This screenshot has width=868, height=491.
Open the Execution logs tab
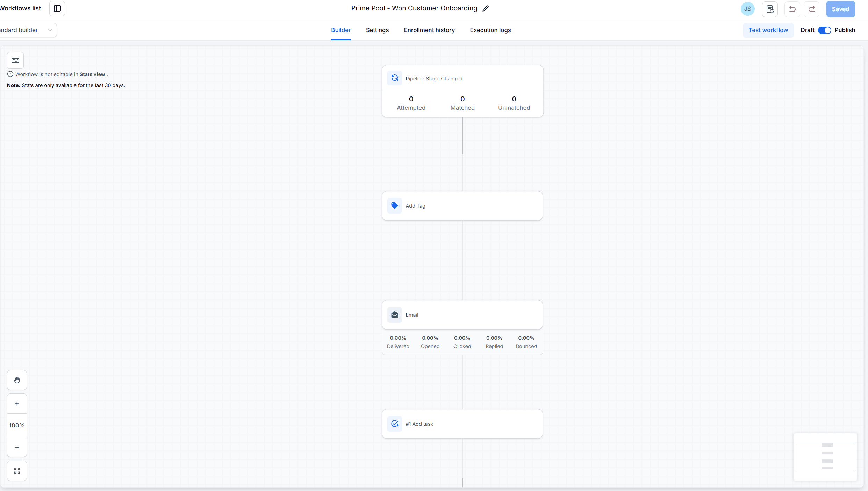pos(490,30)
